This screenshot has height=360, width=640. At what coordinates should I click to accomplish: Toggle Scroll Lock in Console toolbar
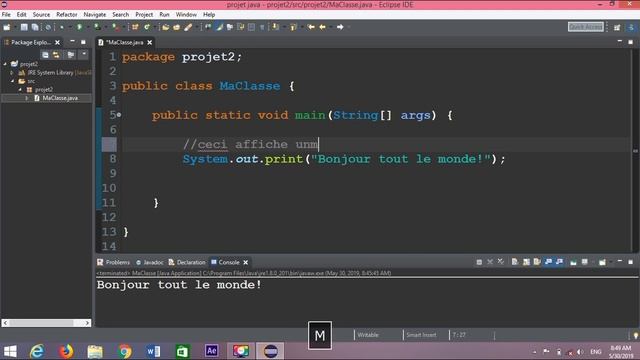pyautogui.click(x=526, y=262)
